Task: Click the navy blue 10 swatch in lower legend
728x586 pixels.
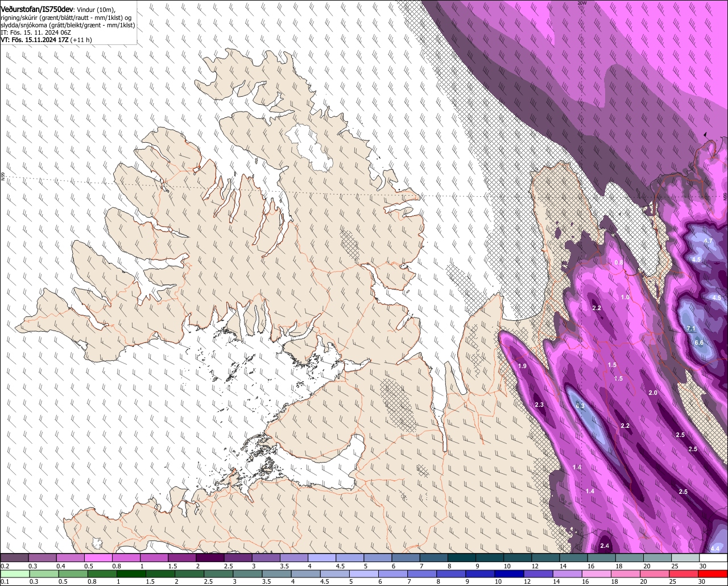Action: pos(509,573)
